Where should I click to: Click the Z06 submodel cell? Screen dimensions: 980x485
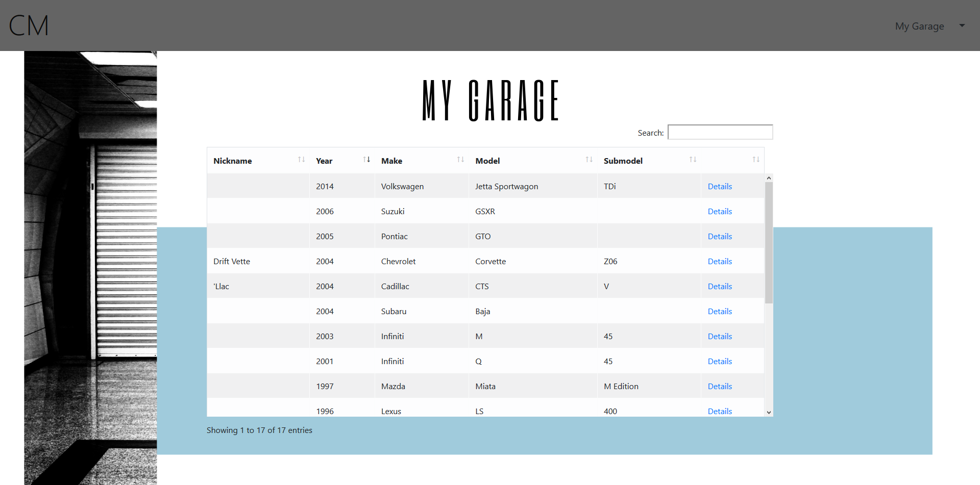[x=649, y=261]
